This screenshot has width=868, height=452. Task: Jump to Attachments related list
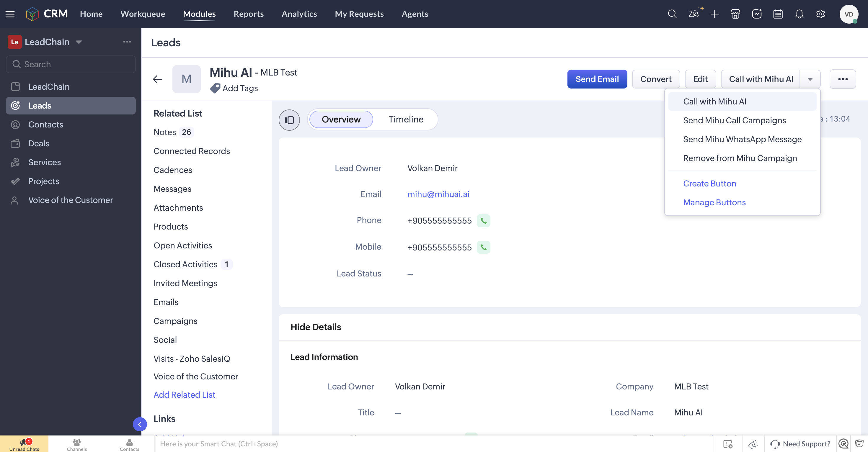(x=178, y=208)
